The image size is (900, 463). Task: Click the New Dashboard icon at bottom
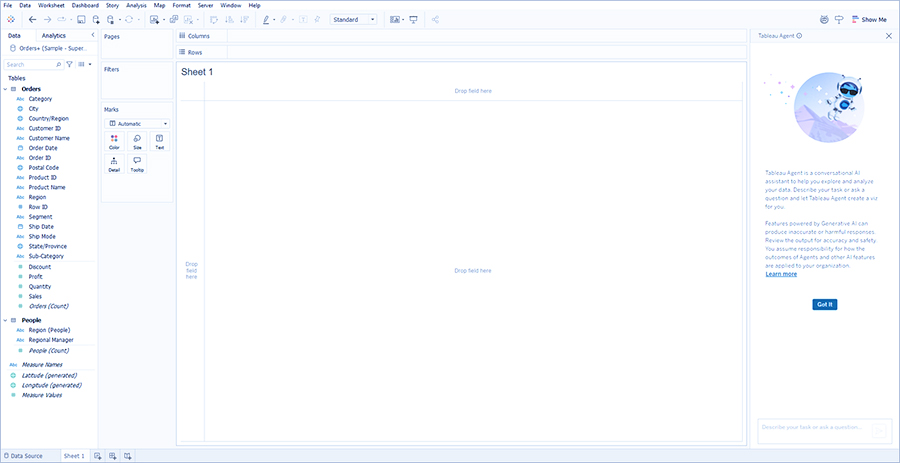coord(113,456)
